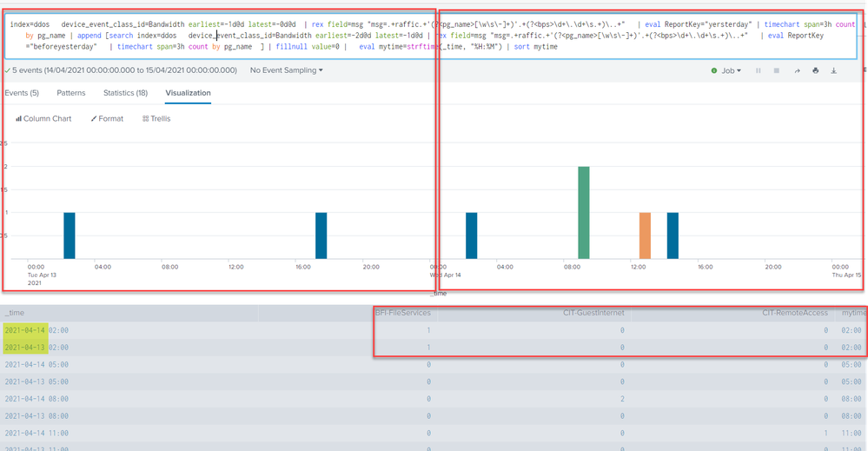This screenshot has width=868, height=451.
Task: Click inside the search query box
Action: (x=431, y=36)
